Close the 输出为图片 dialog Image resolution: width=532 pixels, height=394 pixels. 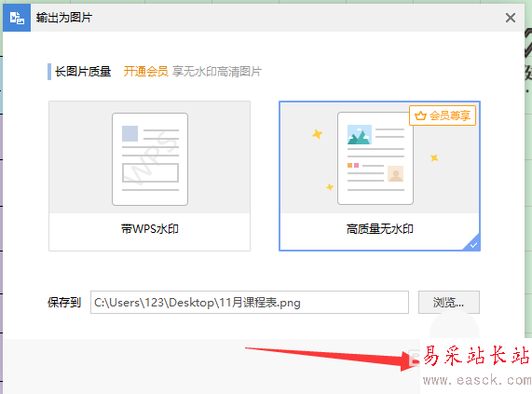coord(511,18)
